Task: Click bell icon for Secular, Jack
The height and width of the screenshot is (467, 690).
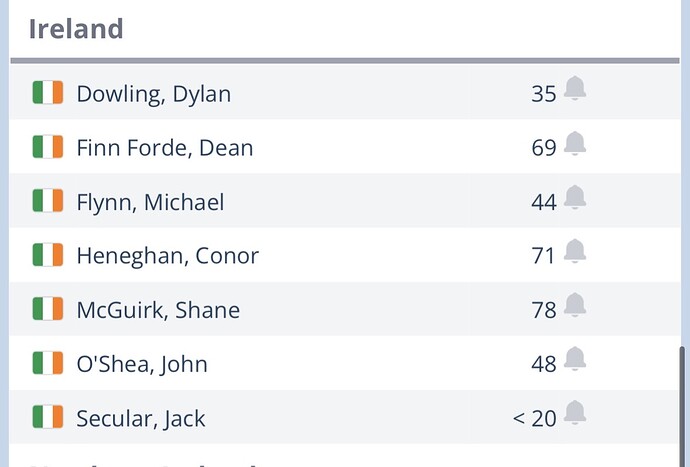Action: coord(575,413)
